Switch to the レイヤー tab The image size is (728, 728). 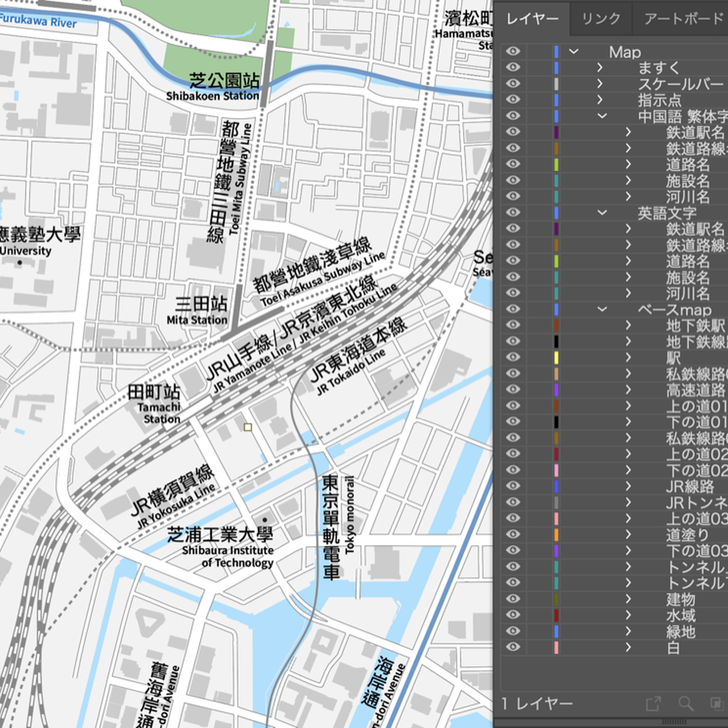(532, 19)
